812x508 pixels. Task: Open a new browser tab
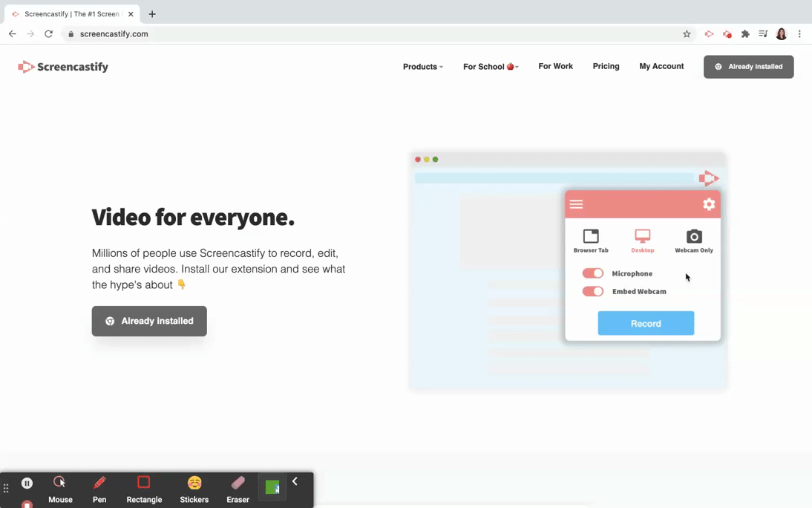click(x=151, y=14)
